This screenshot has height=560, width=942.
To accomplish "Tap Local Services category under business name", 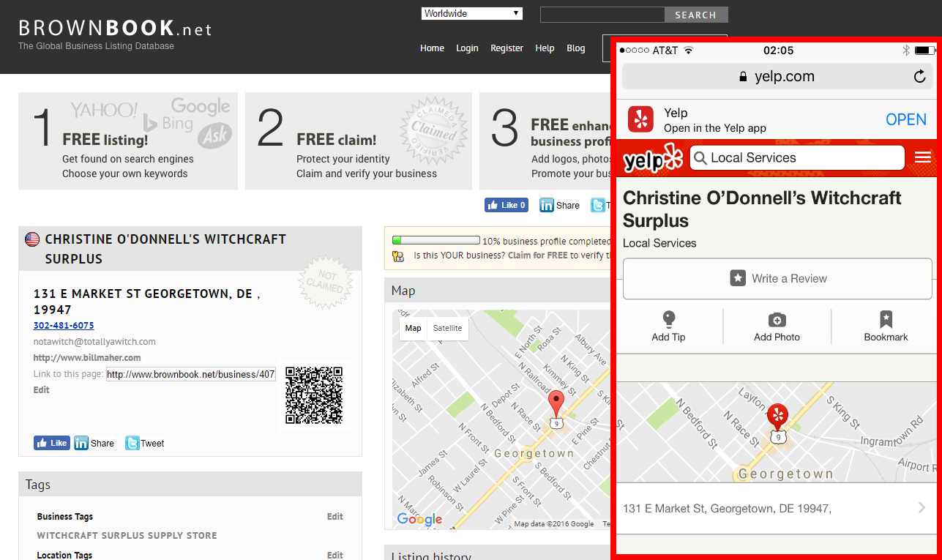I will (x=659, y=243).
